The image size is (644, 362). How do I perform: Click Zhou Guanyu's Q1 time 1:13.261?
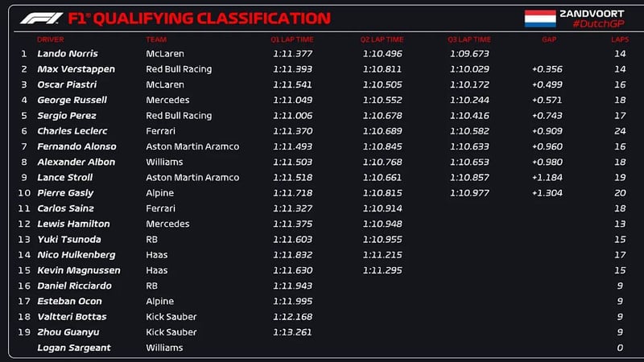(x=292, y=332)
